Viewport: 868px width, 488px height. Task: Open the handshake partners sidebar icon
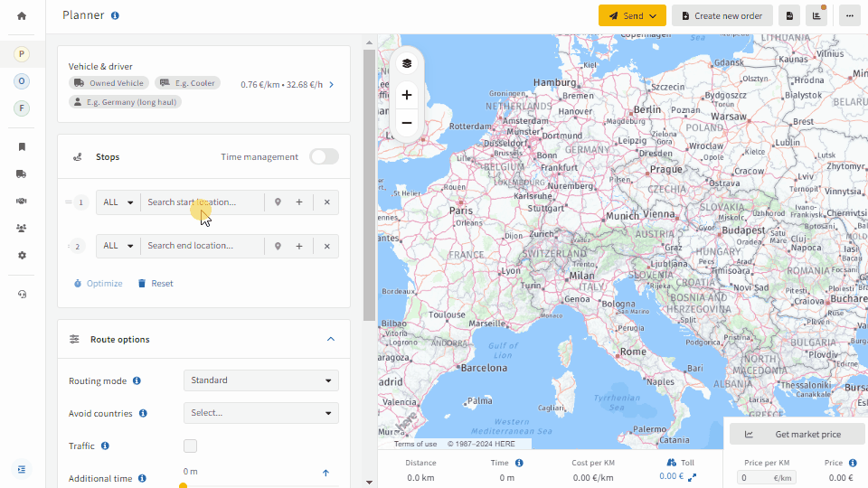point(22,201)
